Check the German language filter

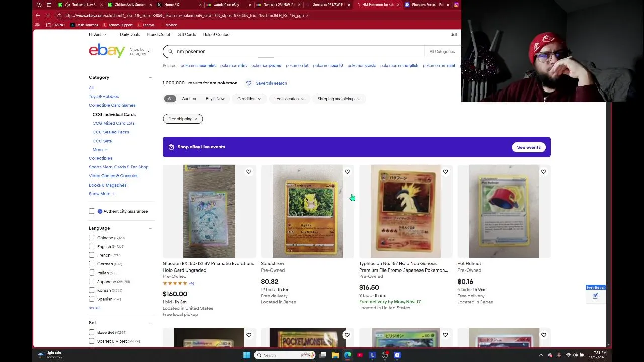pos(92,264)
